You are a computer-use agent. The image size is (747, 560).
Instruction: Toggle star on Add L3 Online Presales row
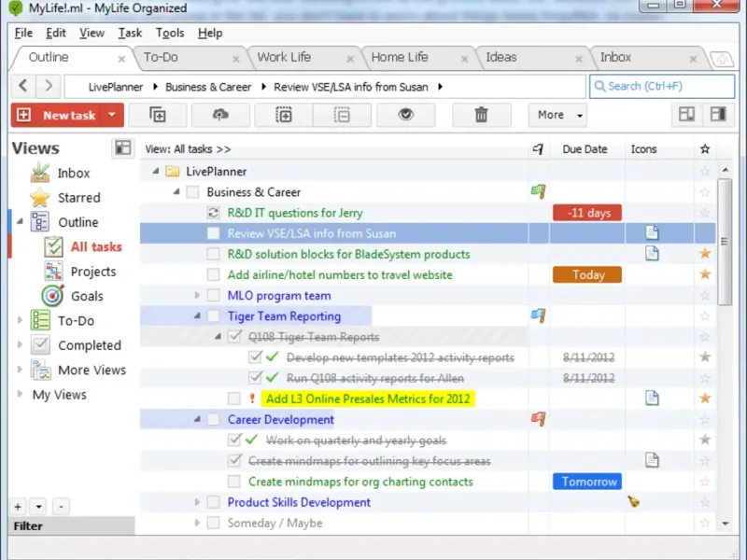(x=705, y=399)
